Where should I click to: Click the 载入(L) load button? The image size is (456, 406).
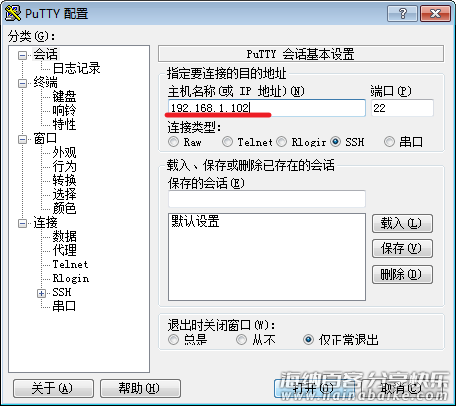(x=402, y=223)
